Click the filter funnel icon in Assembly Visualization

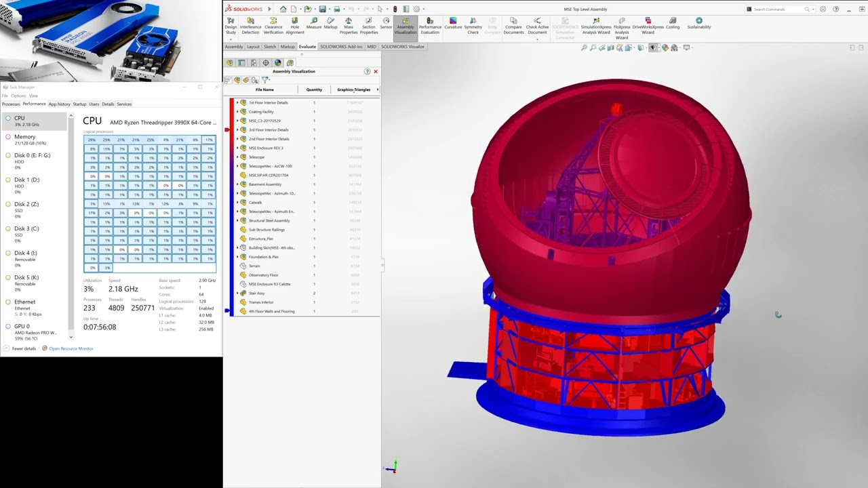click(265, 80)
